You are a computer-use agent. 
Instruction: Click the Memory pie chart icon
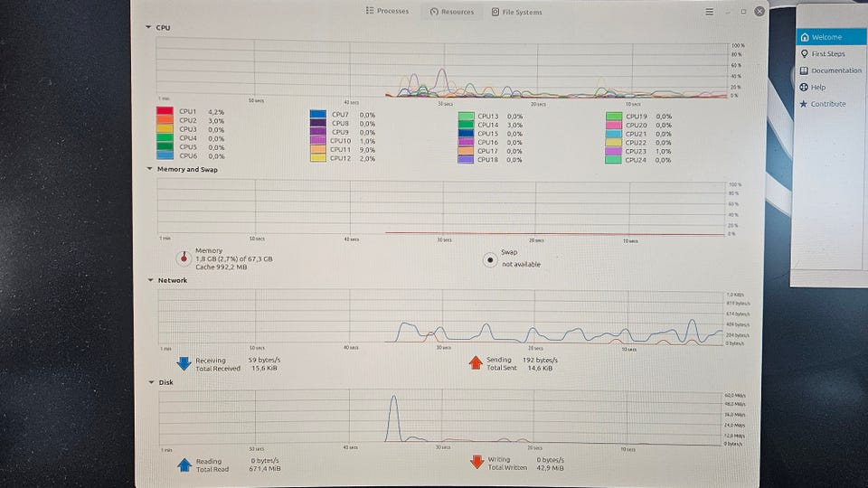click(x=184, y=258)
